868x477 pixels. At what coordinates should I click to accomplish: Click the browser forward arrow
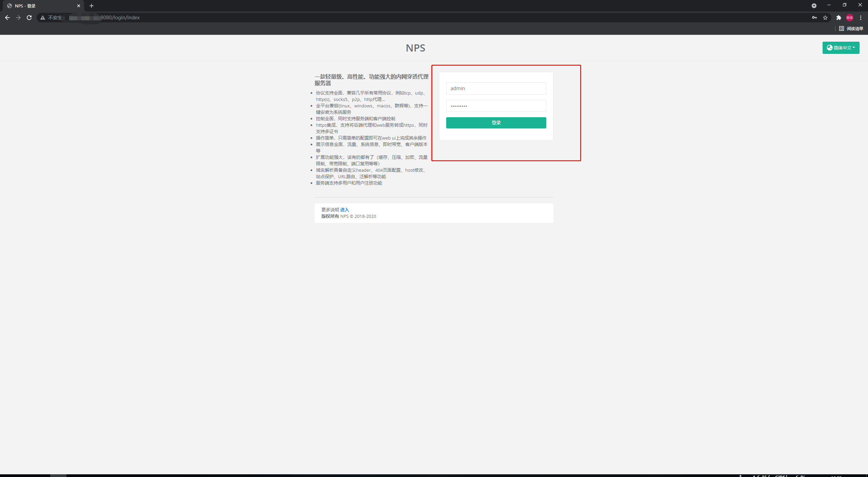[18, 18]
